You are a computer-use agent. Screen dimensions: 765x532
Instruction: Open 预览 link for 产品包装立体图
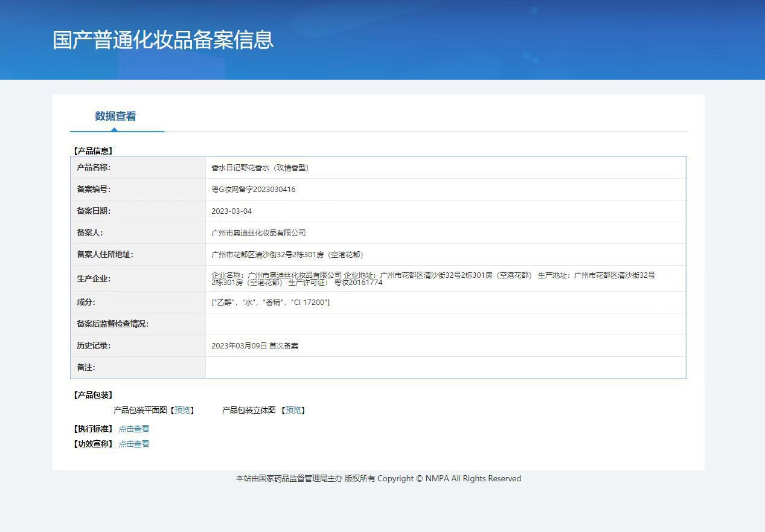click(x=293, y=410)
